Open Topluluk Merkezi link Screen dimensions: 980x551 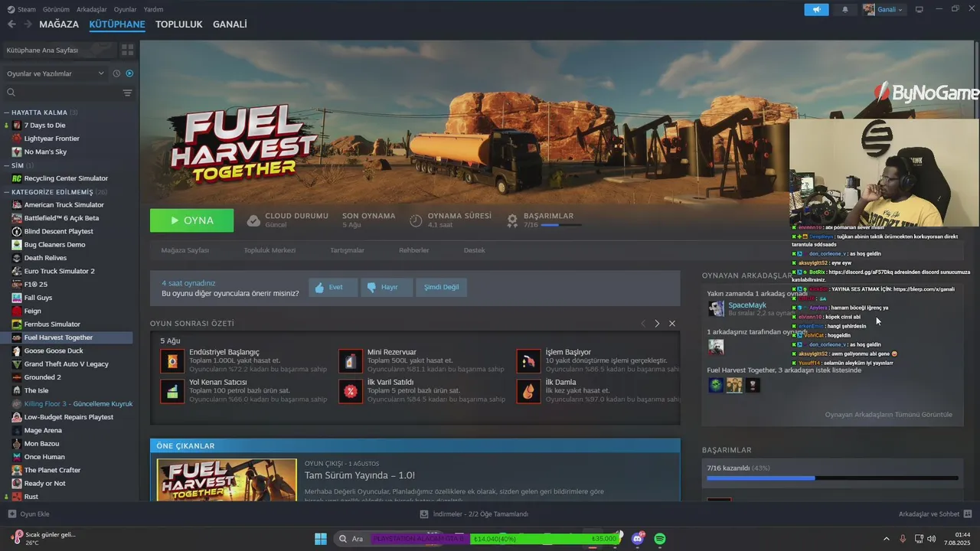pos(269,250)
